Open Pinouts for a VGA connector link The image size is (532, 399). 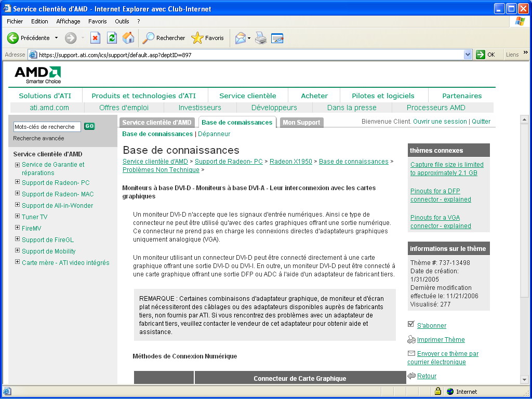(x=441, y=221)
